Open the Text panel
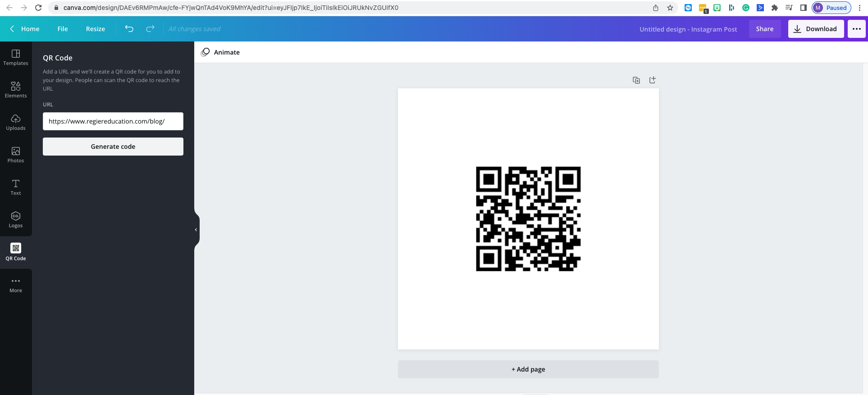This screenshot has height=395, width=868. [x=16, y=187]
